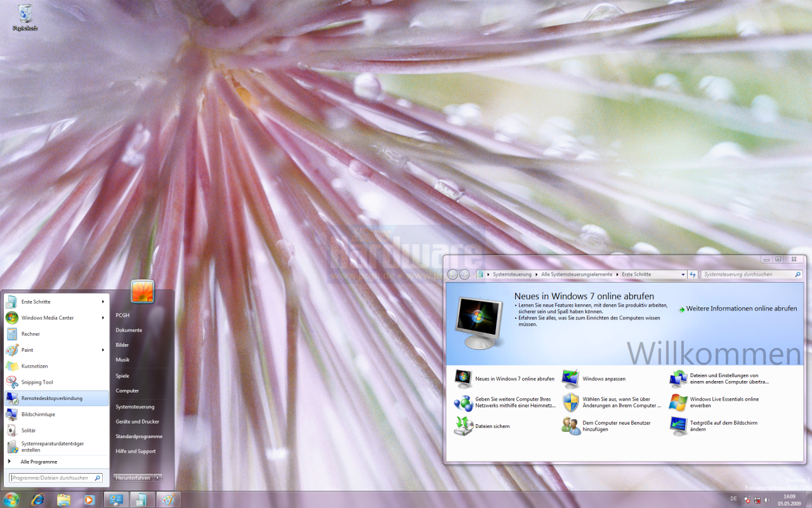Screen dimensions: 812x508
Task: Expand the chevron after Alle Systemsteuerungselemente
Action: (617, 274)
